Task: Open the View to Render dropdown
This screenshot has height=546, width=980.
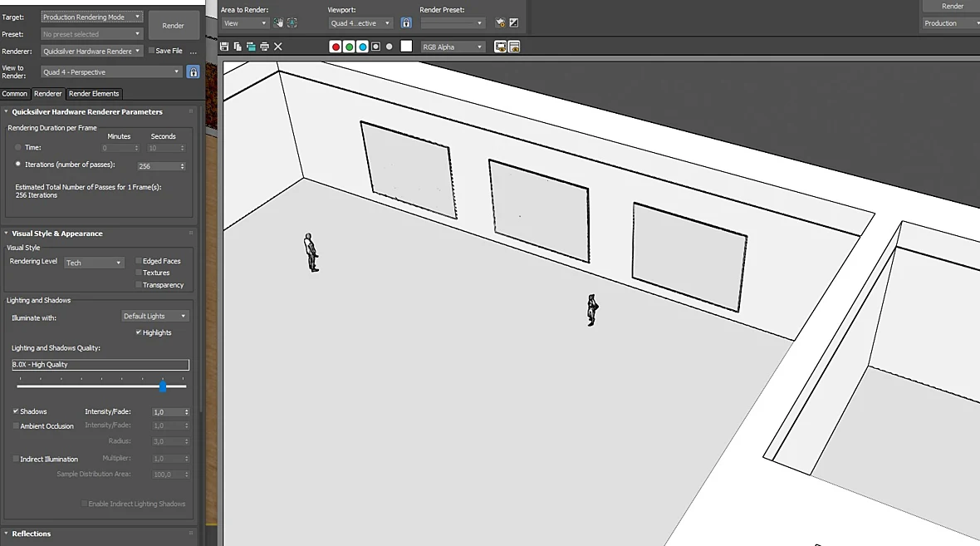Action: tap(111, 72)
